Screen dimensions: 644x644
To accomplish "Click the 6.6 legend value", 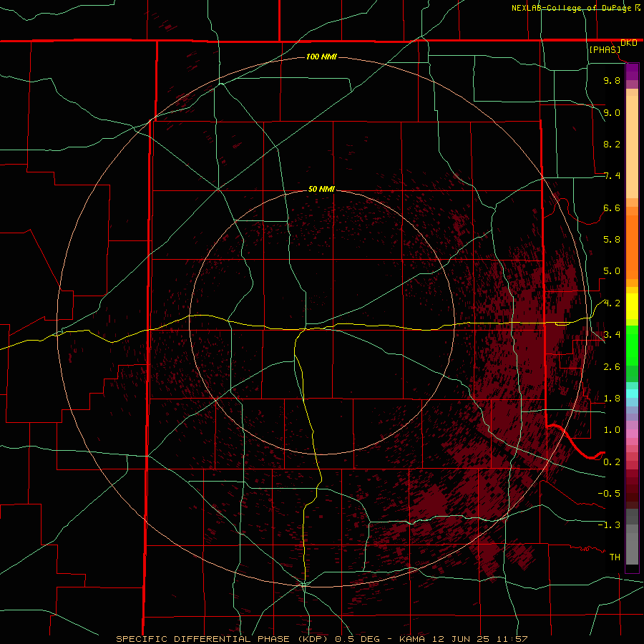I will [x=612, y=208].
